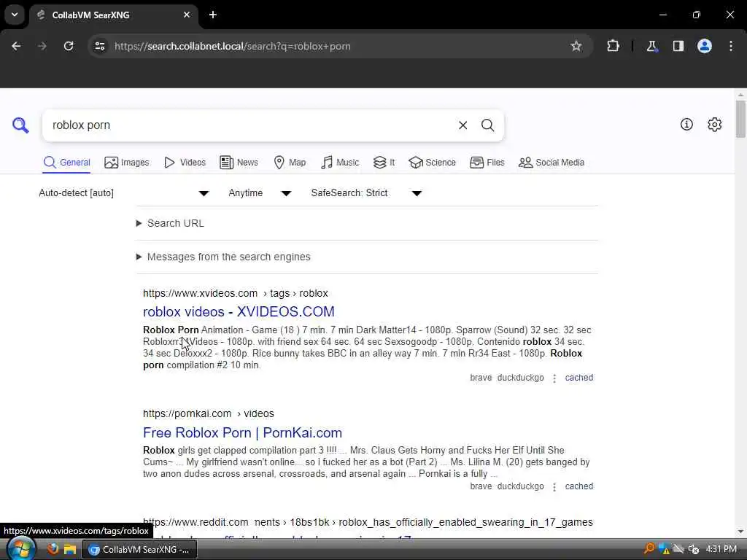Open Chrome Labs flask icon

point(651,46)
